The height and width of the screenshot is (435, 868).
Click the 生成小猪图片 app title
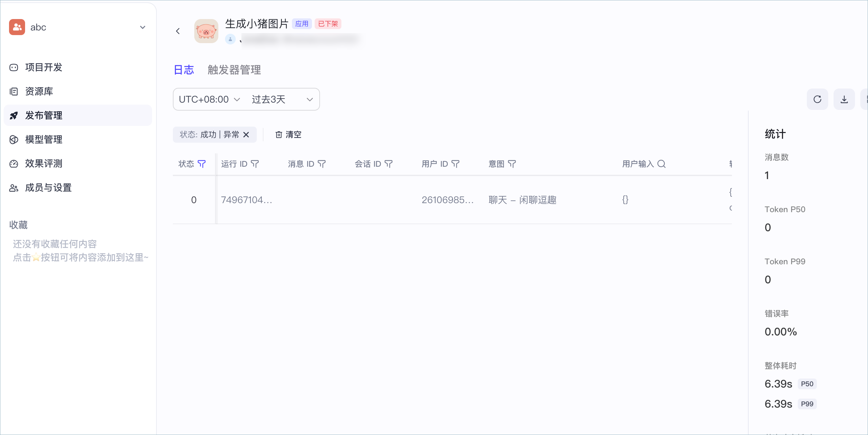257,24
